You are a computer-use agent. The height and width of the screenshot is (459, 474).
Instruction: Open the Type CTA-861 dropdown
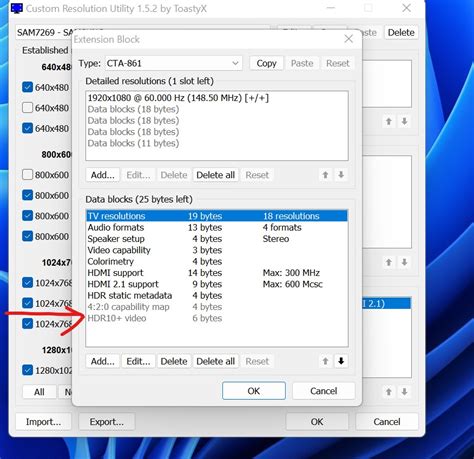click(x=174, y=63)
